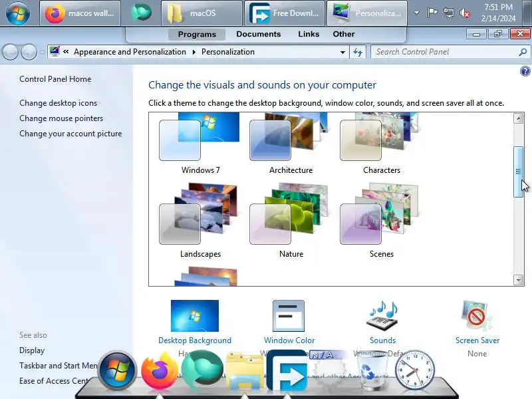Open the Documents tab
This screenshot has width=532, height=399.
(x=259, y=35)
